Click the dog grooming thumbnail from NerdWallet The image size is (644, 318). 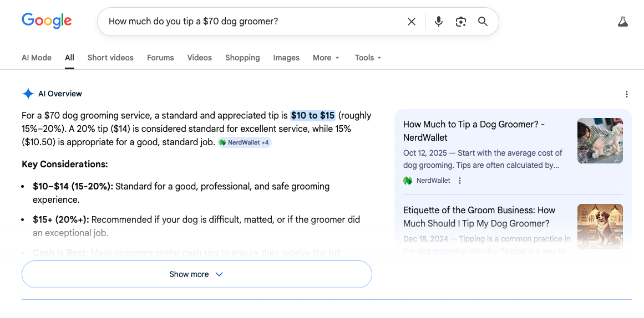point(600,141)
